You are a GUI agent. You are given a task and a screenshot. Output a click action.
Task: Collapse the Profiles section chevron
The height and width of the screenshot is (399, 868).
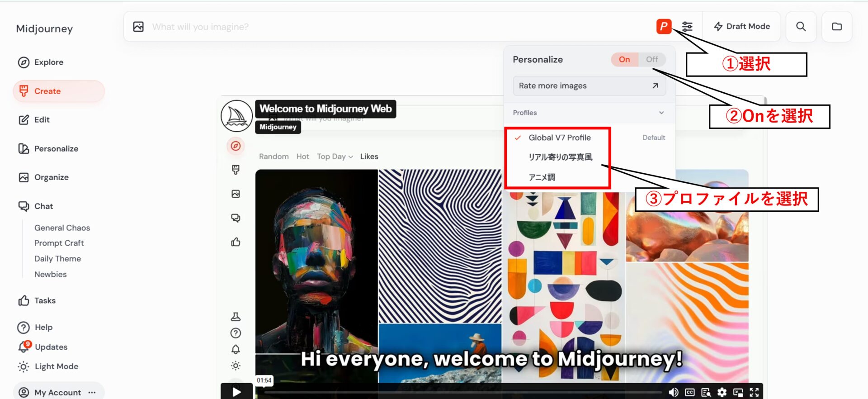(x=661, y=113)
